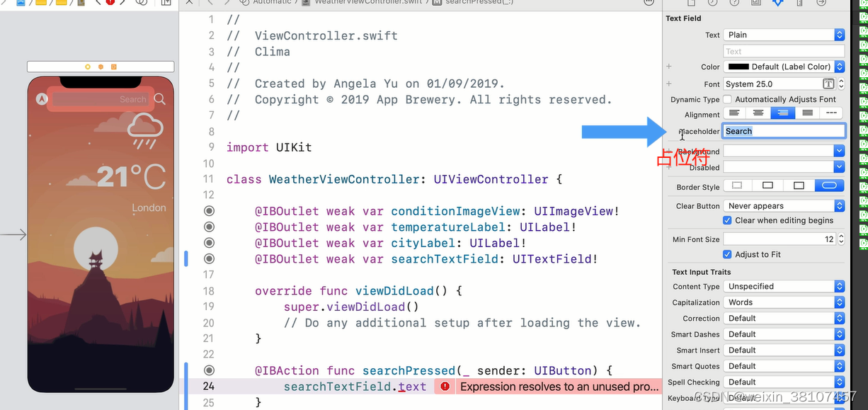This screenshot has width=868, height=410.
Task: Open the Clear Button dropdown
Action: click(784, 206)
